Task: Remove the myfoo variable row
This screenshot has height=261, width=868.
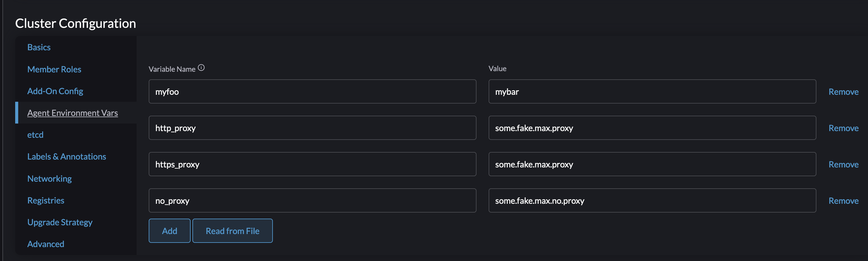Action: (843, 92)
